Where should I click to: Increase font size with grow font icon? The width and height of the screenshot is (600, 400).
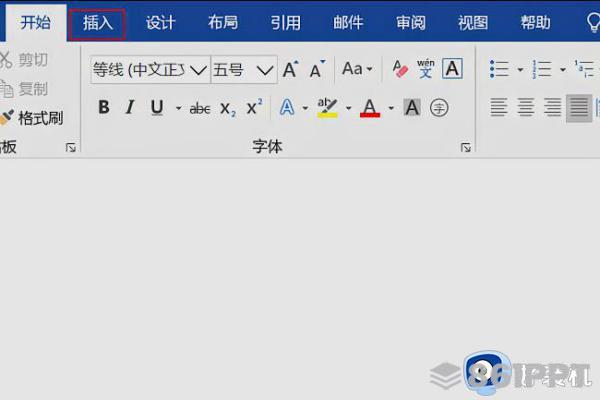[x=290, y=69]
